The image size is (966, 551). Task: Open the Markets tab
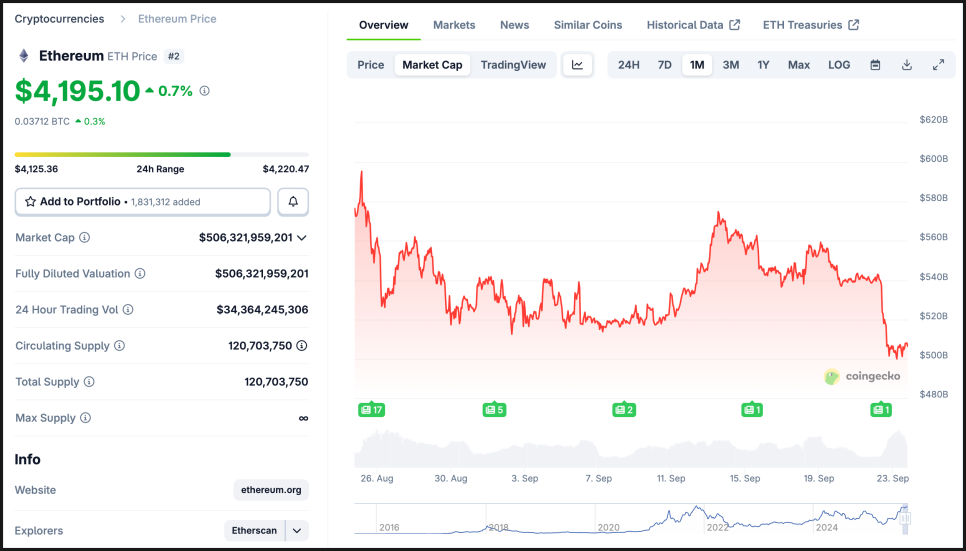point(454,25)
